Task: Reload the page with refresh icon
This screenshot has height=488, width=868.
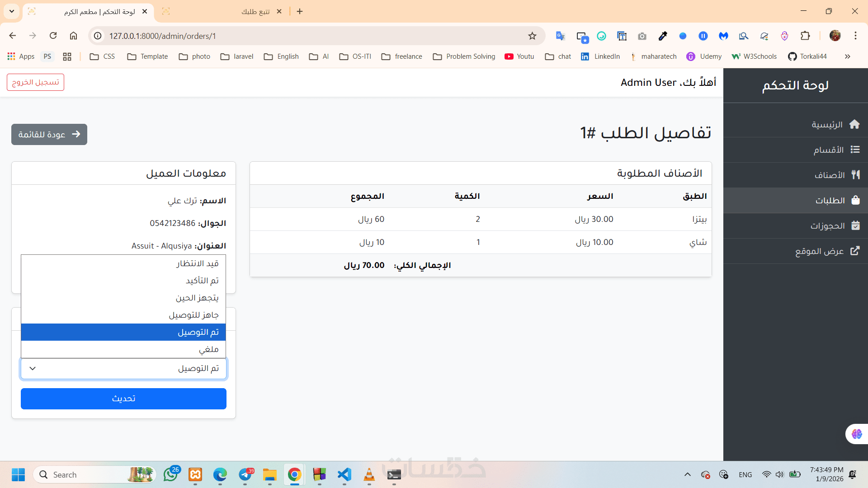Action: [53, 36]
